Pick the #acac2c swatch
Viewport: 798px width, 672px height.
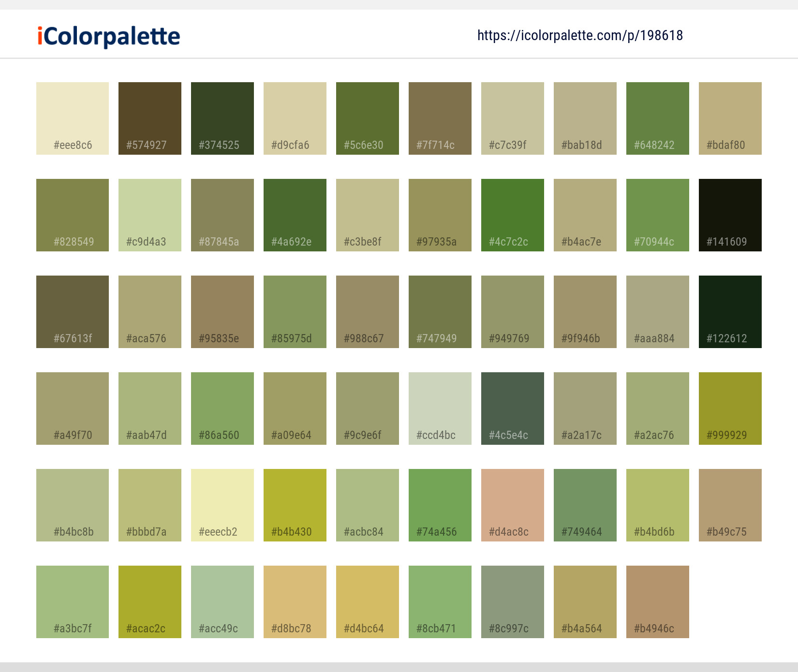150,602
